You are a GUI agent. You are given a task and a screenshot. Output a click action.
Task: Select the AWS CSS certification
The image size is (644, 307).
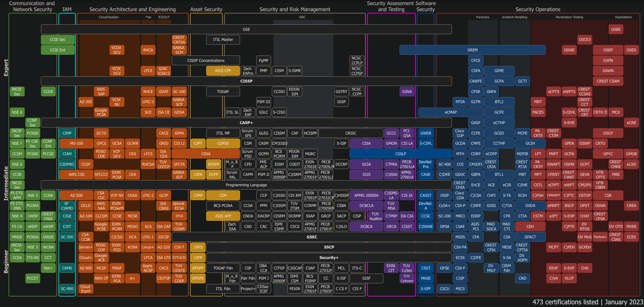coord(76,174)
